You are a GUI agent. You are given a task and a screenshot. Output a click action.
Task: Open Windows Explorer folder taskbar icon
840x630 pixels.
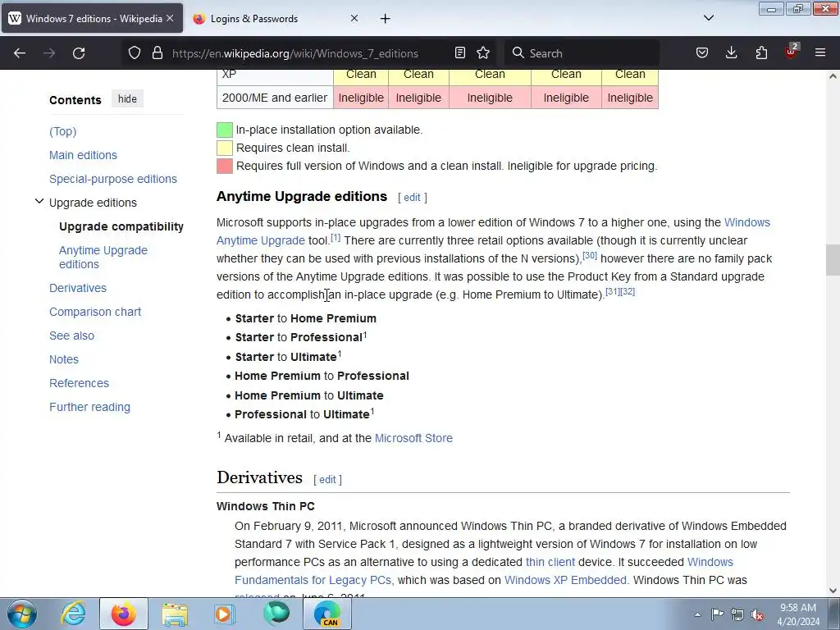pyautogui.click(x=175, y=614)
